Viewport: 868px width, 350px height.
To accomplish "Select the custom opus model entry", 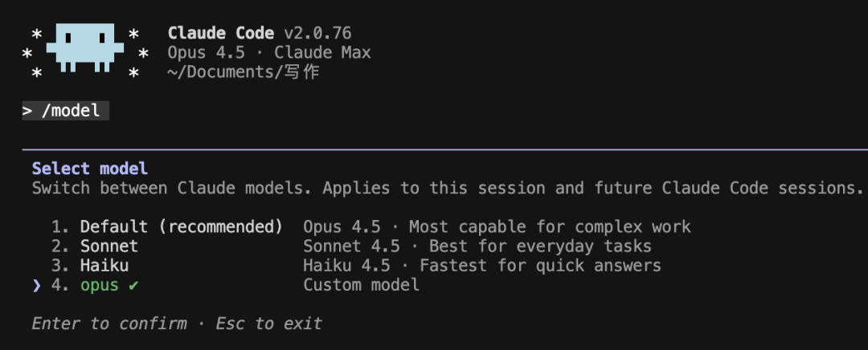I will [x=99, y=285].
